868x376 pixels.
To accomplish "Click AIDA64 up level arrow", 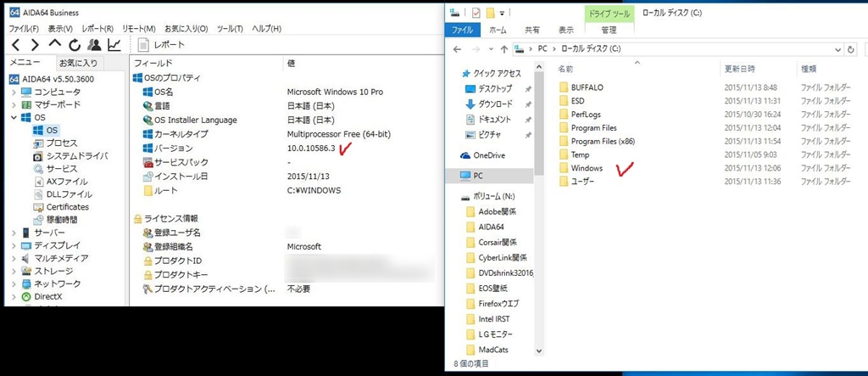I will (x=55, y=45).
